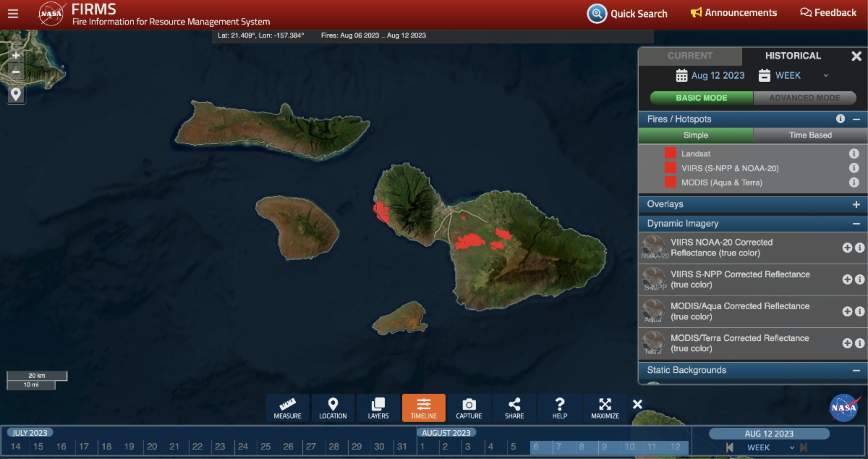This screenshot has width=868, height=459.
Task: Capture a map screenshot
Action: (469, 408)
